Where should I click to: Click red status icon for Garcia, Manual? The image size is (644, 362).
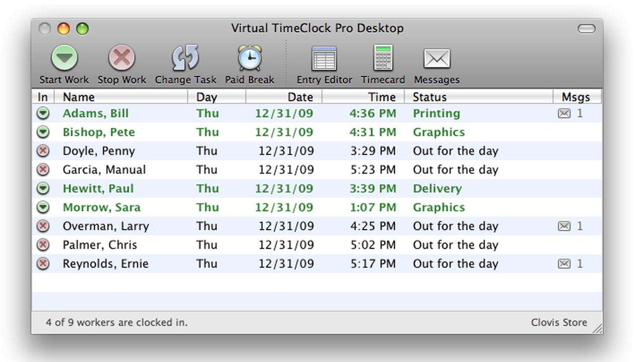point(43,170)
